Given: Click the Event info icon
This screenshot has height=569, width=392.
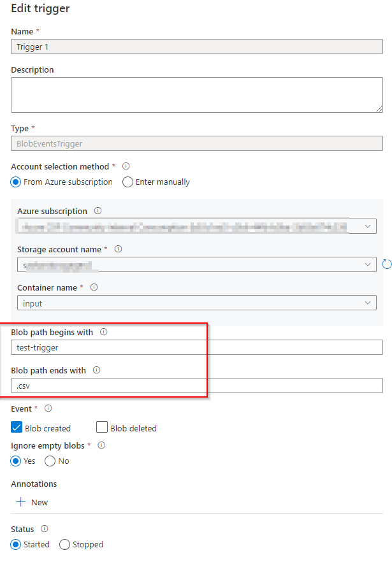Looking at the screenshot, I should coord(47,408).
